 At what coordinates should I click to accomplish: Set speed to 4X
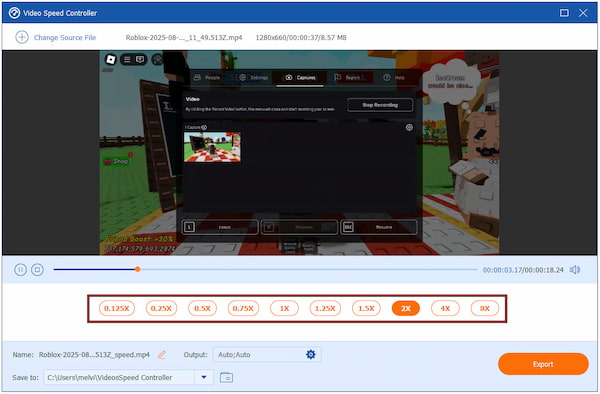coord(445,308)
